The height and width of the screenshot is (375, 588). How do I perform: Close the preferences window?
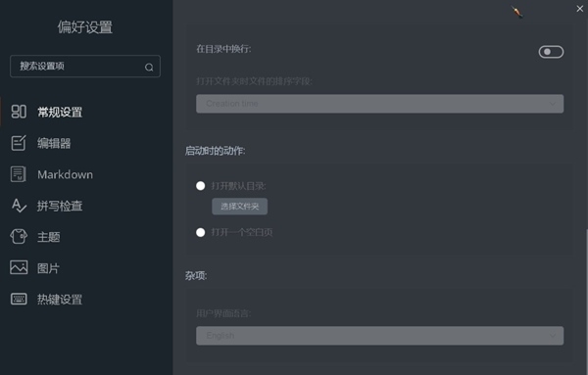(580, 9)
